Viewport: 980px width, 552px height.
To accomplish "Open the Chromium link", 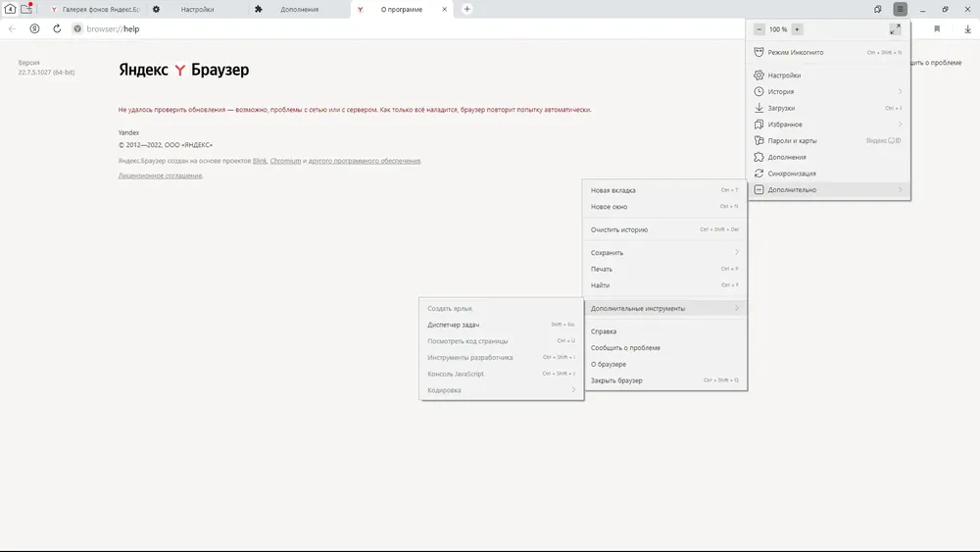I will [285, 161].
